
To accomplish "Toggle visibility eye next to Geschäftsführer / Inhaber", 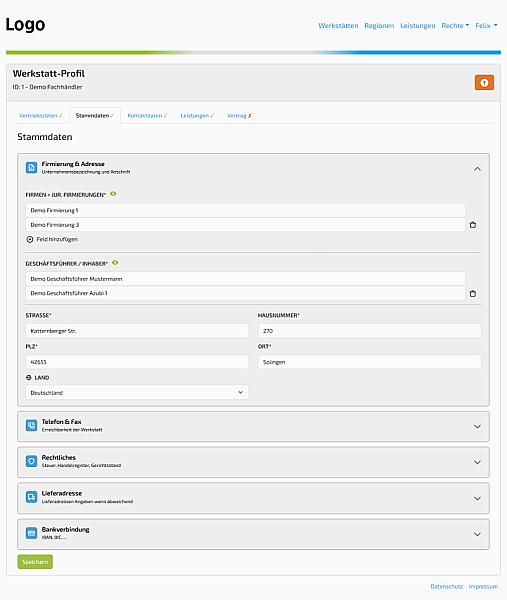I will coord(115,262).
